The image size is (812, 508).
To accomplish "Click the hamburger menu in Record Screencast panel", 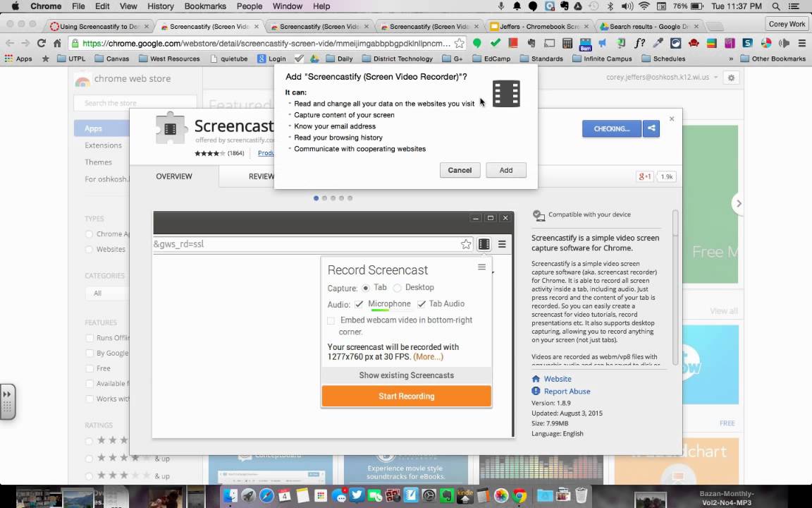I will click(481, 267).
